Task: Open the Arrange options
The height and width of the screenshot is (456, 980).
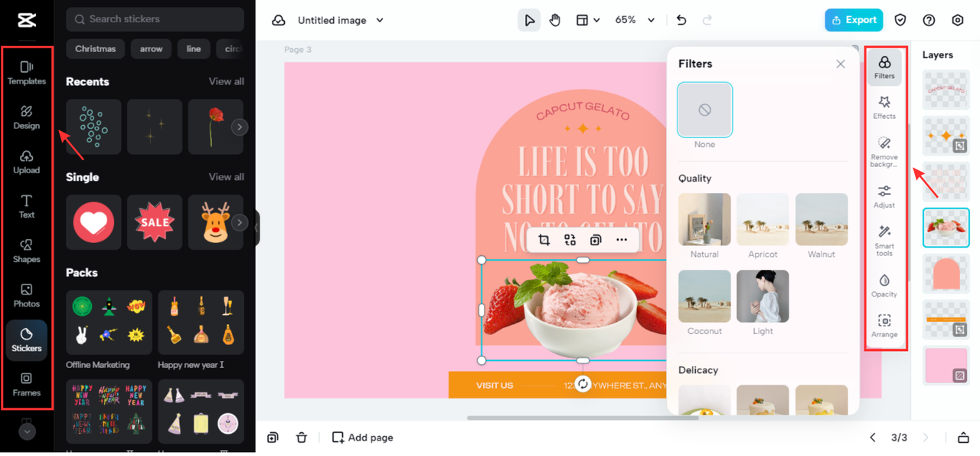Action: (884, 326)
